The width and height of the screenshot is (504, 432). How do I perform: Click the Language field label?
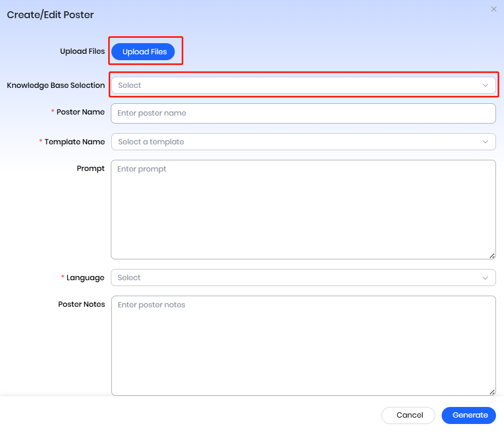85,278
